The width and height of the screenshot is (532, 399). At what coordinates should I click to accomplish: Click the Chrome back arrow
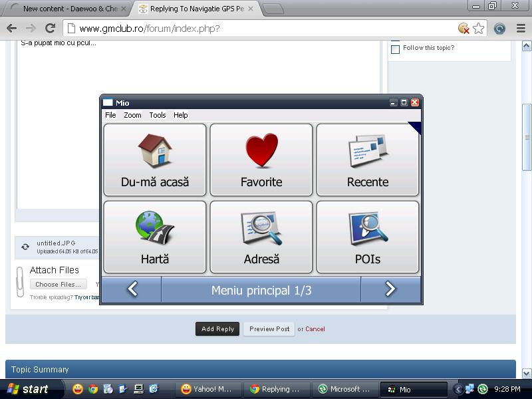[11, 28]
